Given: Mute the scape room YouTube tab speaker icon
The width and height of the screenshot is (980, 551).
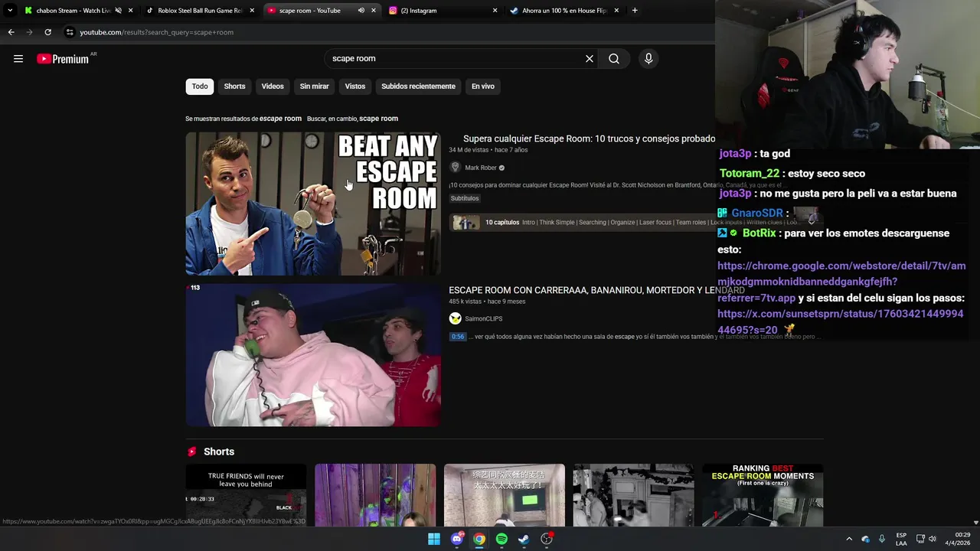Looking at the screenshot, I should pos(361,11).
